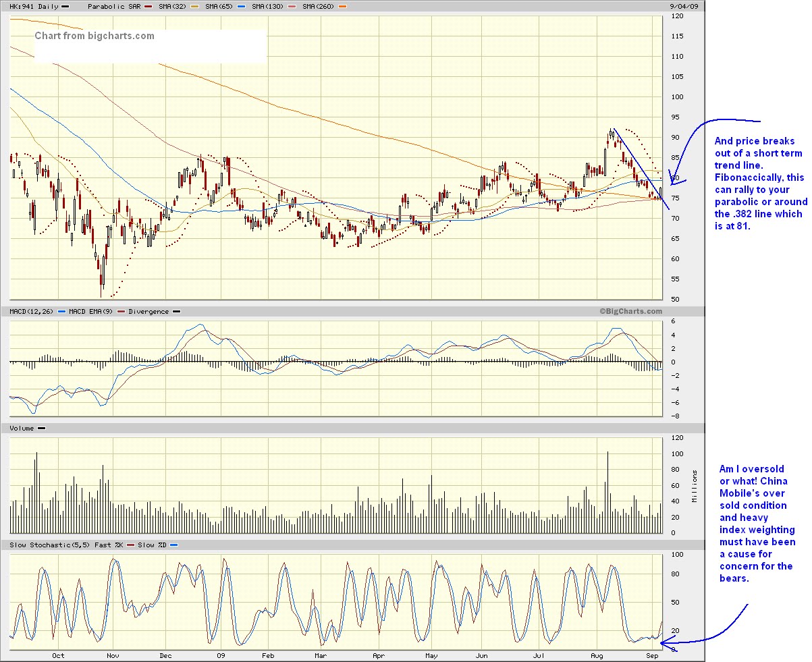Toggle the Fast %K stochastic line
Image resolution: width=812 pixels, height=662 pixels.
(130, 543)
